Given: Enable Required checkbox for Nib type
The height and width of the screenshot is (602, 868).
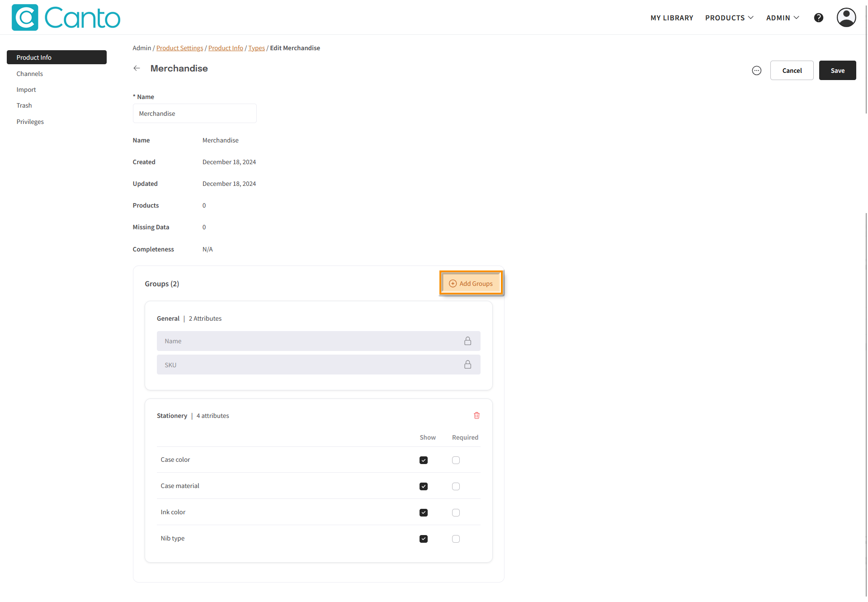Looking at the screenshot, I should pyautogui.click(x=456, y=539).
